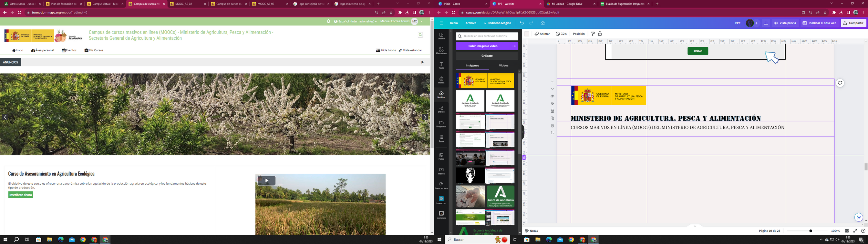Open the Archivo menu in Canva
Viewport: 868px width, 244px height.
471,23
